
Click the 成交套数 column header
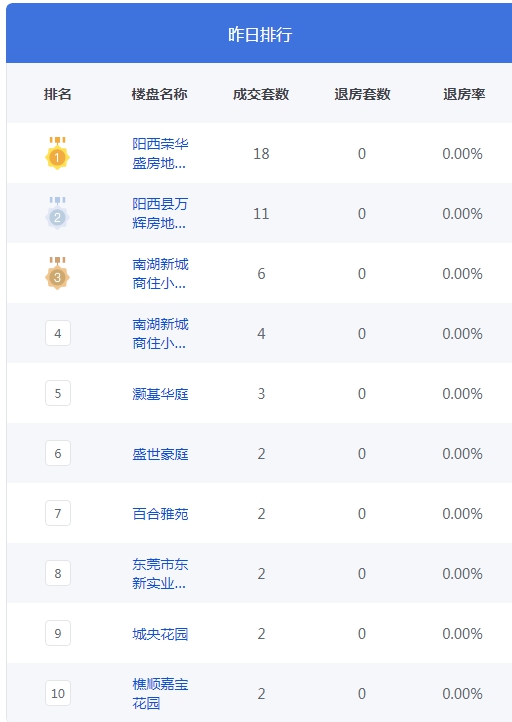pos(261,94)
